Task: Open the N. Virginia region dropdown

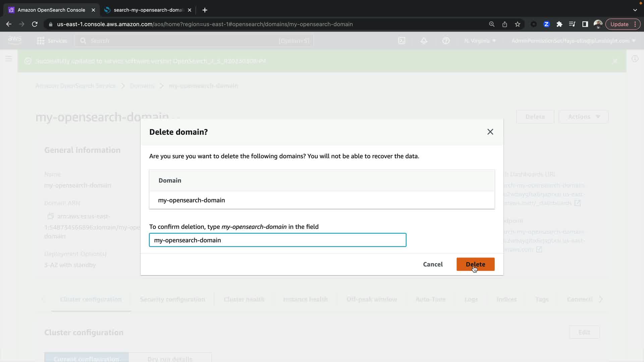Action: point(480,41)
